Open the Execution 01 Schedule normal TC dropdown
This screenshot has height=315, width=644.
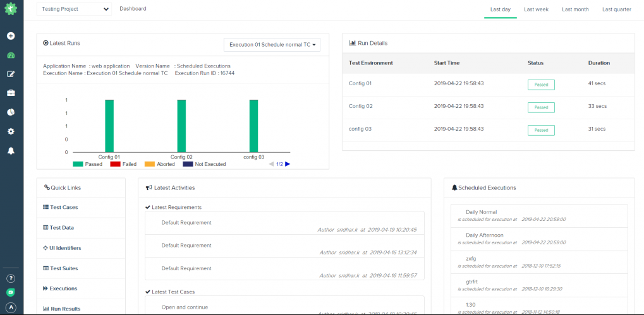click(x=272, y=45)
